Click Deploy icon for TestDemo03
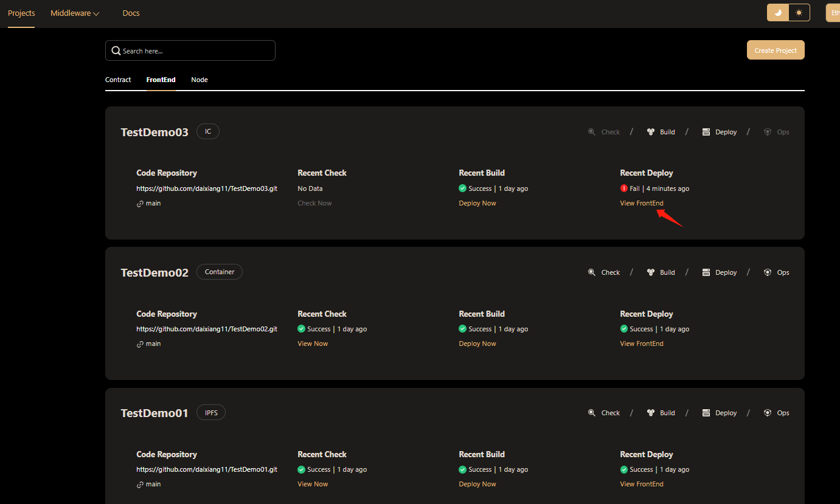The width and height of the screenshot is (840, 504). pyautogui.click(x=706, y=132)
